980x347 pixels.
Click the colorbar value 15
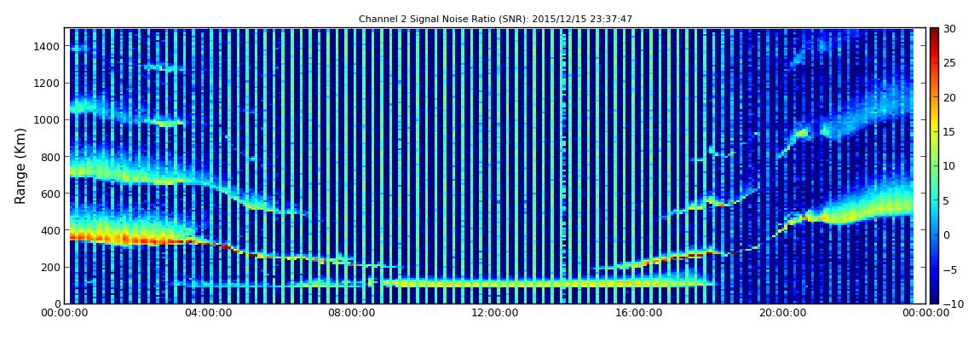(x=950, y=132)
